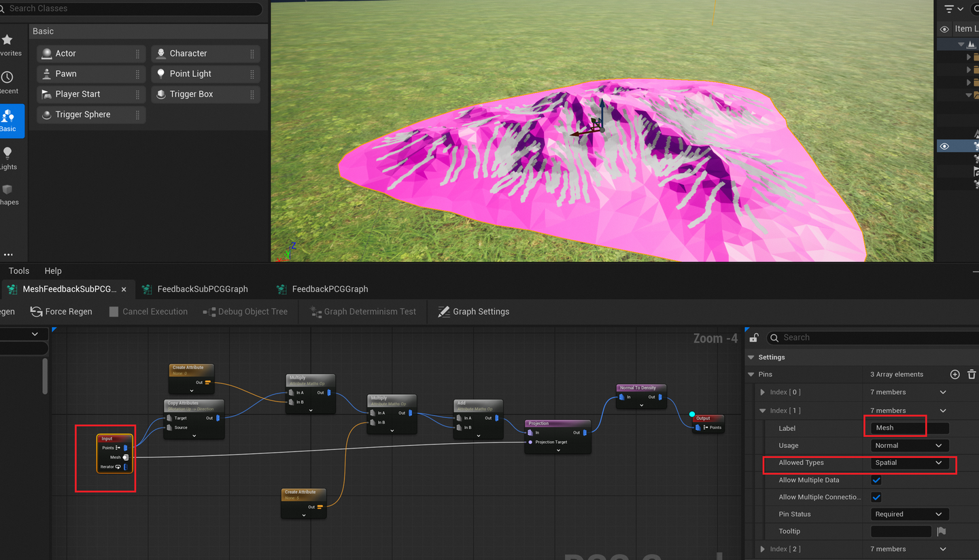The image size is (979, 560).
Task: Click the flag icon beside Tooltip field
Action: [941, 531]
